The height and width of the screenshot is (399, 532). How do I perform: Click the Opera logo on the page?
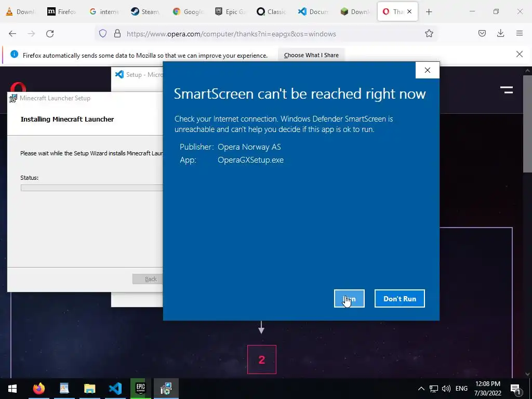pos(18,87)
